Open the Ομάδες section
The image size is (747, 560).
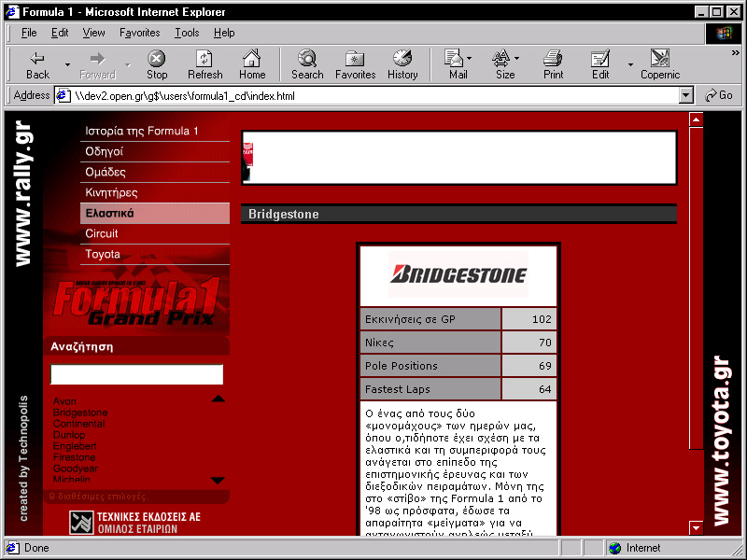coord(155,172)
